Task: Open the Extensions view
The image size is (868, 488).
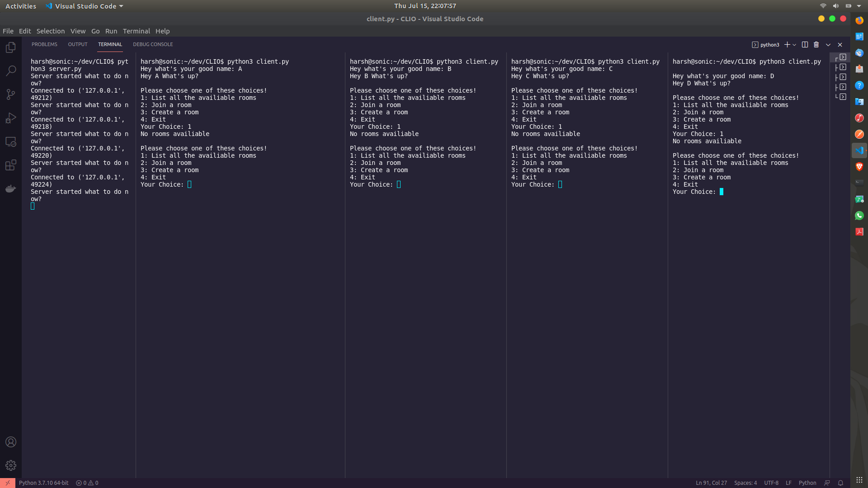Action: pyautogui.click(x=10, y=165)
